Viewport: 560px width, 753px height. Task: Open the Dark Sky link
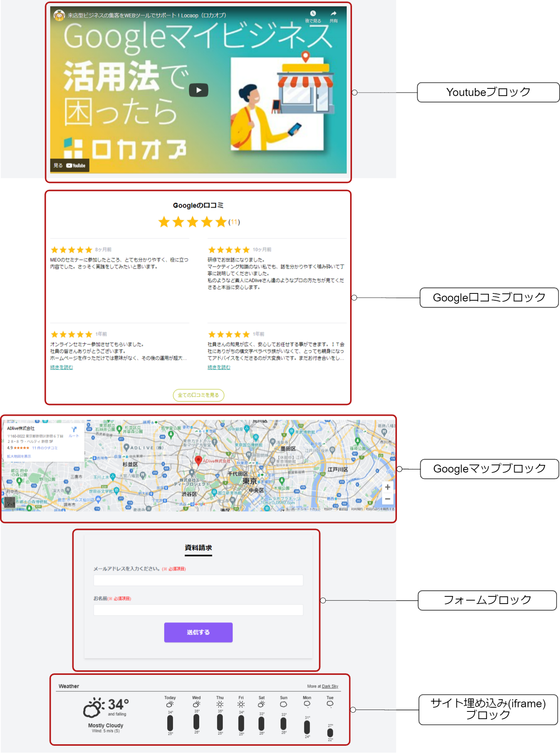point(330,686)
